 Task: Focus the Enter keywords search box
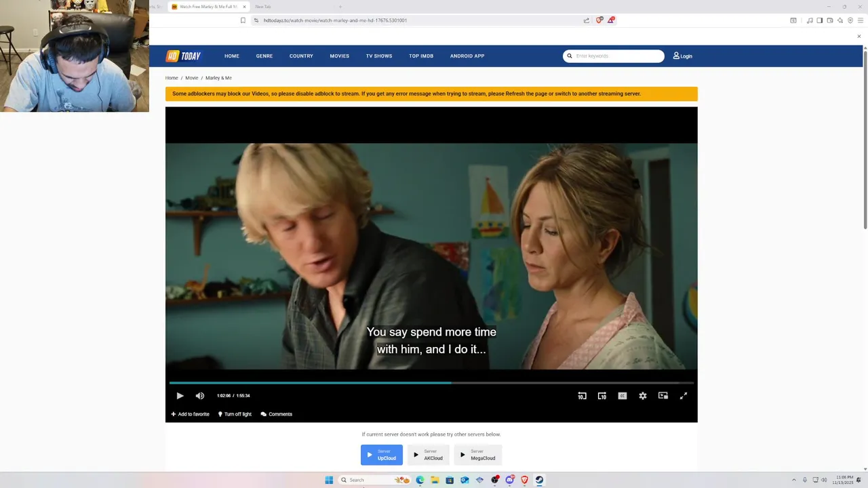(614, 56)
